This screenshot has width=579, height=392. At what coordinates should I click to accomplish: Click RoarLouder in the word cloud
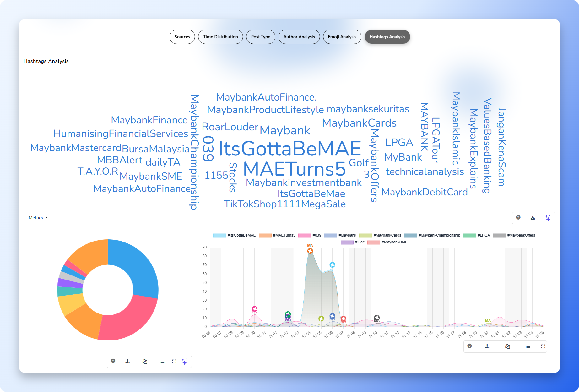[x=230, y=127]
